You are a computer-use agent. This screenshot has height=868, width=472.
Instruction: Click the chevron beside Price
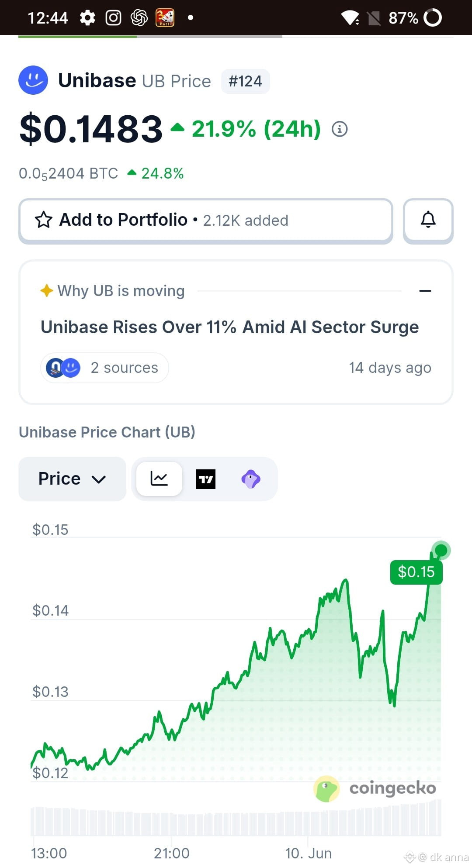click(99, 479)
